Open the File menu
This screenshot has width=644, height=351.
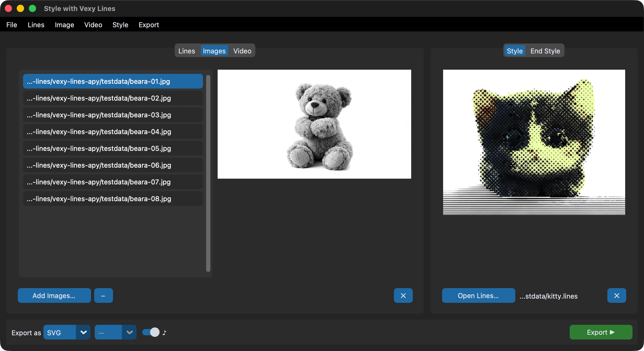12,25
